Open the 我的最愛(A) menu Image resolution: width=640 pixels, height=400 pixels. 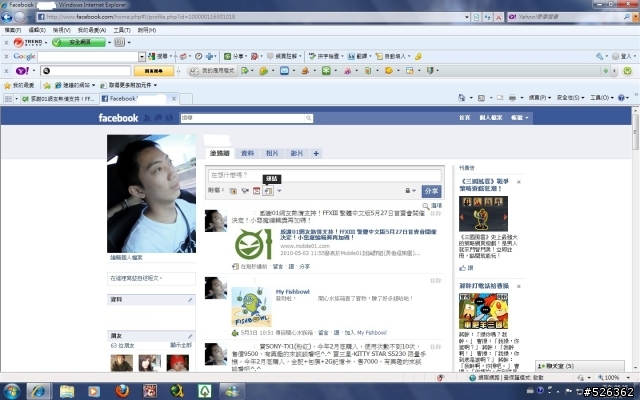(x=92, y=30)
